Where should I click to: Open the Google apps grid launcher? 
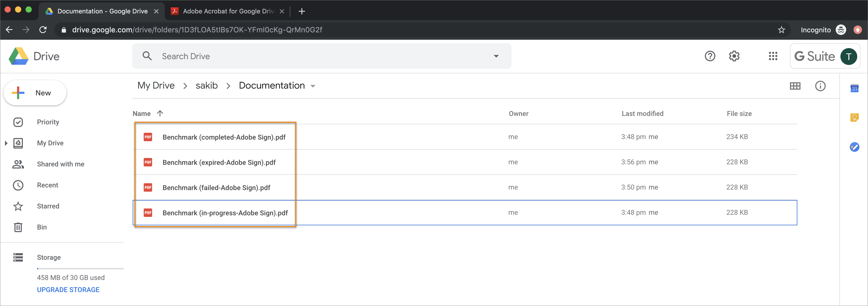click(x=773, y=56)
